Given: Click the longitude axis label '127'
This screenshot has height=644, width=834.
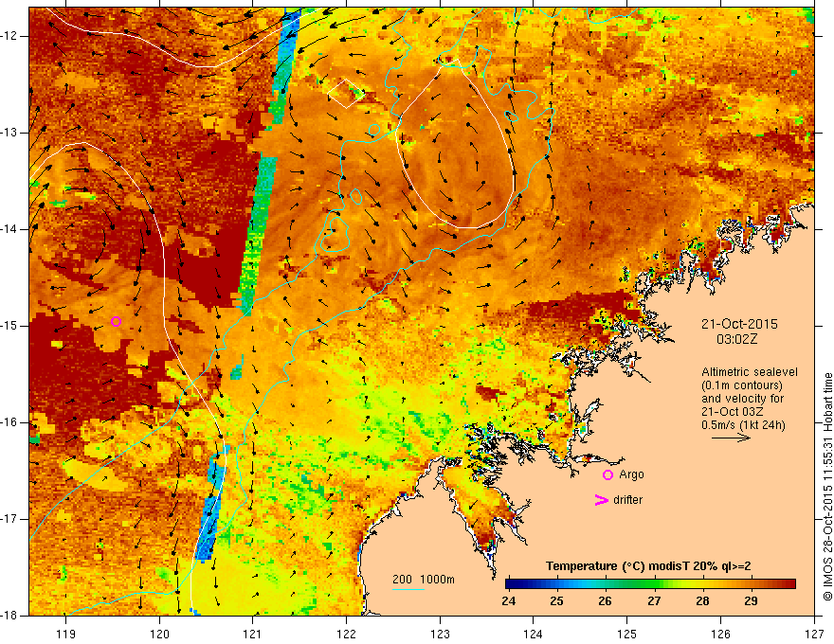Looking at the screenshot, I should coord(814,634).
